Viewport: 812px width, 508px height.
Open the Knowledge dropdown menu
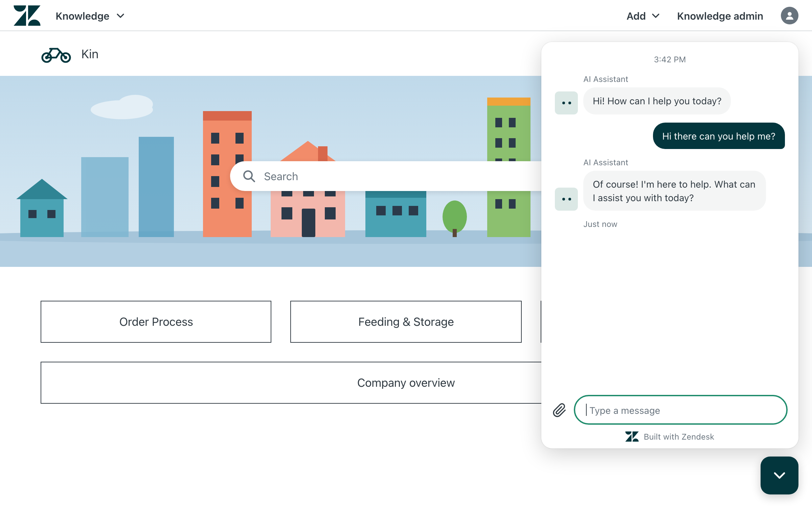click(90, 16)
